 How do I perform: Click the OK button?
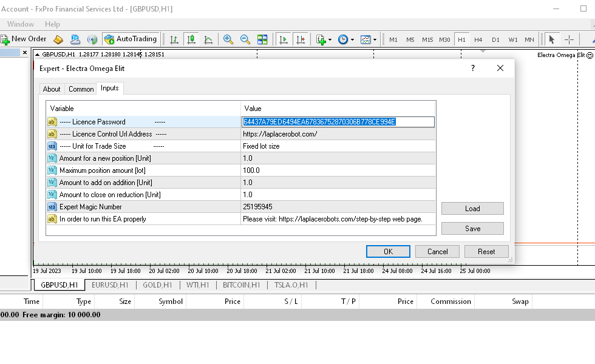pyautogui.click(x=388, y=251)
